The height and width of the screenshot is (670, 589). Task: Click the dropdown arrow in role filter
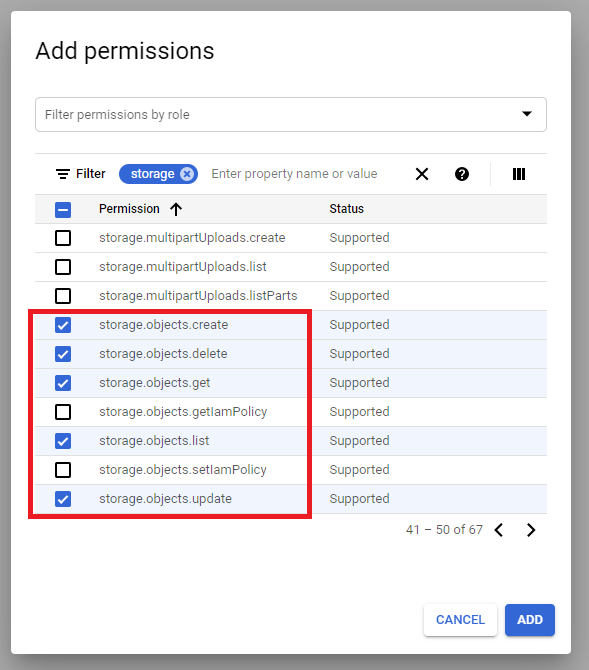tap(527, 114)
